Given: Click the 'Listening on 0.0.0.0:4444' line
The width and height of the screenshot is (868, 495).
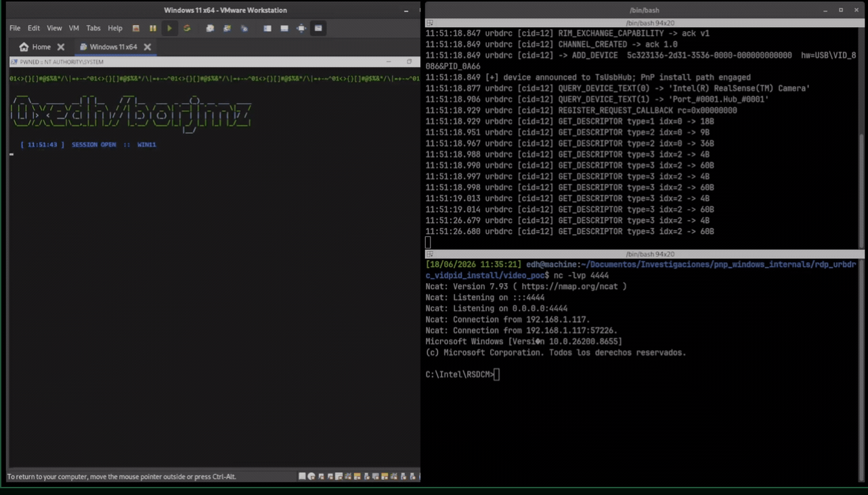Looking at the screenshot, I should coord(496,308).
